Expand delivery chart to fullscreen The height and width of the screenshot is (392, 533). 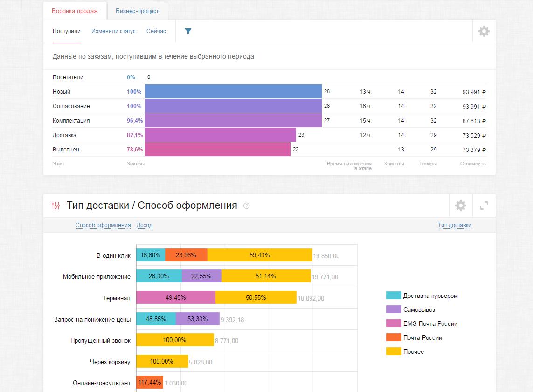coord(484,206)
